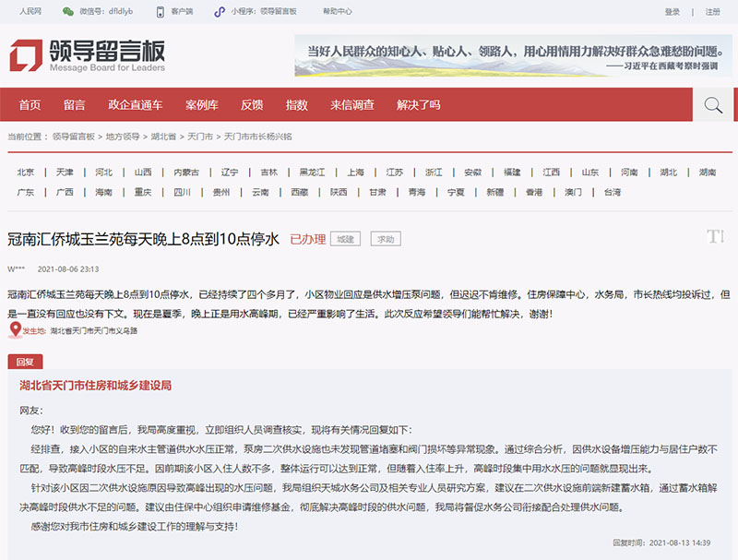Click the 登录 login link
This screenshot has width=738, height=560.
coord(672,12)
